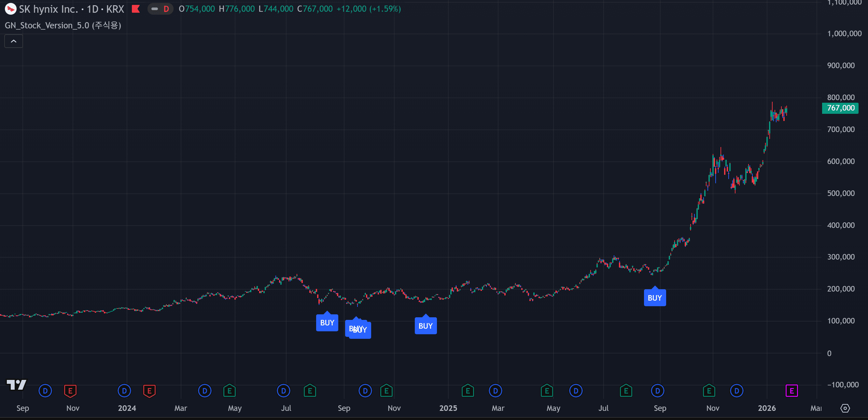Click the red earnings E marker near Nov 2023
The image size is (868, 420).
tap(70, 391)
